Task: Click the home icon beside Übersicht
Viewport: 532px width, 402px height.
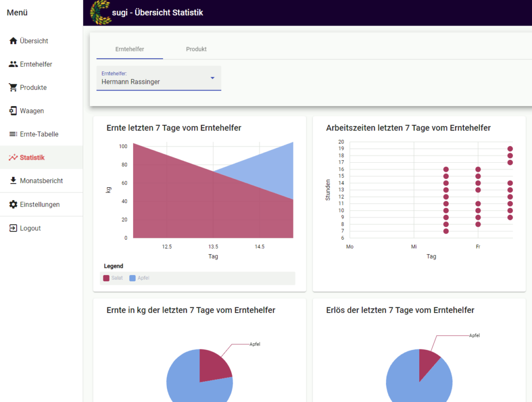Action: pyautogui.click(x=14, y=41)
